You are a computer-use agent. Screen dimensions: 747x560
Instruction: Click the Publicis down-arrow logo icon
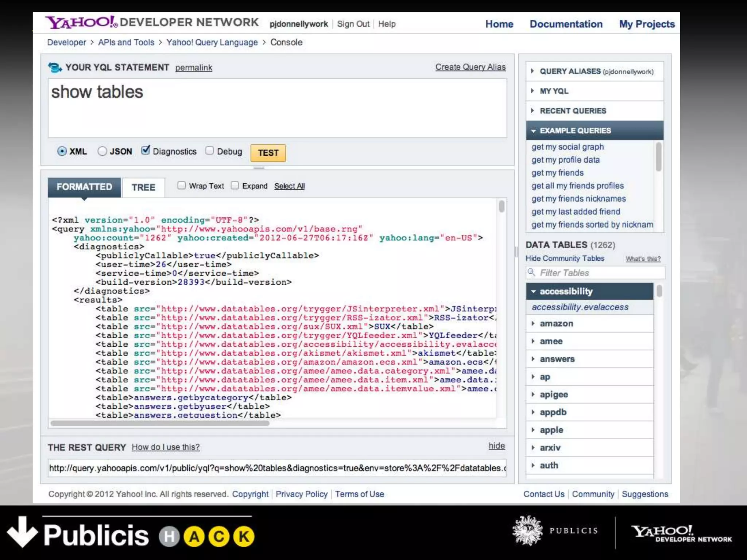[22, 532]
